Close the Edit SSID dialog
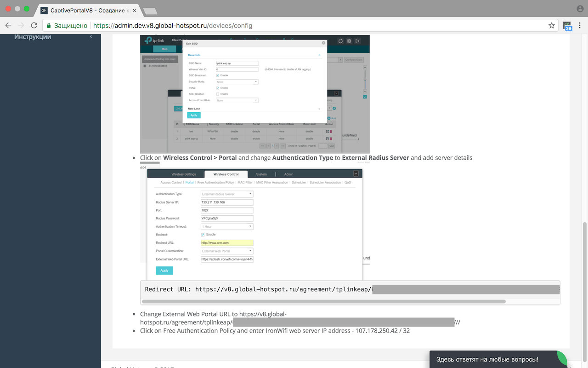Image resolution: width=588 pixels, height=368 pixels. coord(323,43)
